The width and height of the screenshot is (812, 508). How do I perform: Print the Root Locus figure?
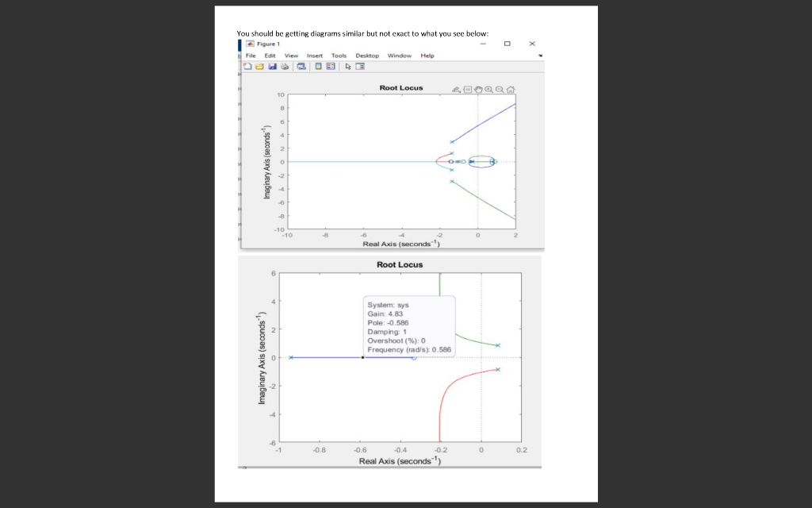(285, 66)
